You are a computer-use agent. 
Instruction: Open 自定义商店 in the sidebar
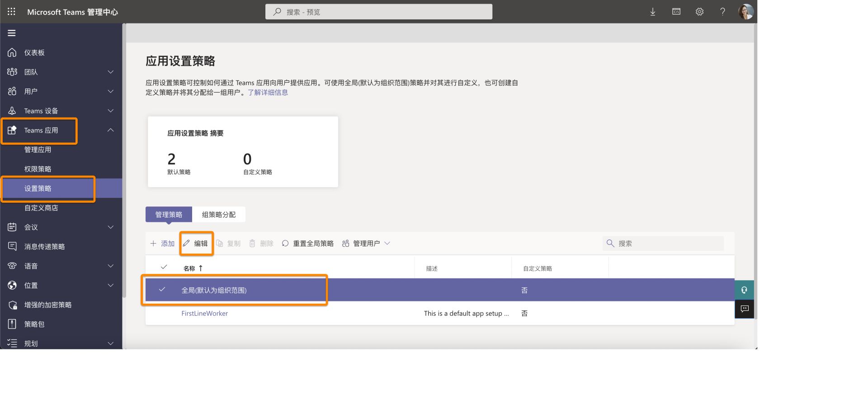pos(41,208)
